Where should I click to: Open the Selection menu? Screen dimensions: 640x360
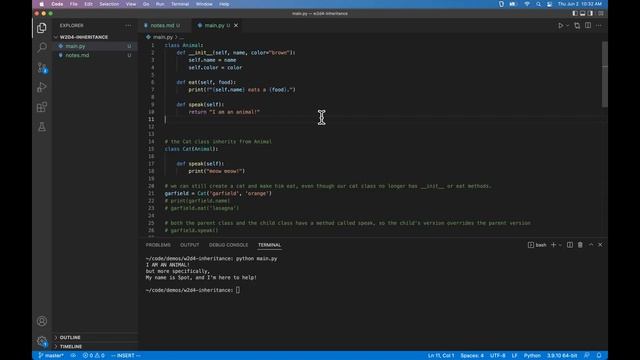[x=109, y=4]
